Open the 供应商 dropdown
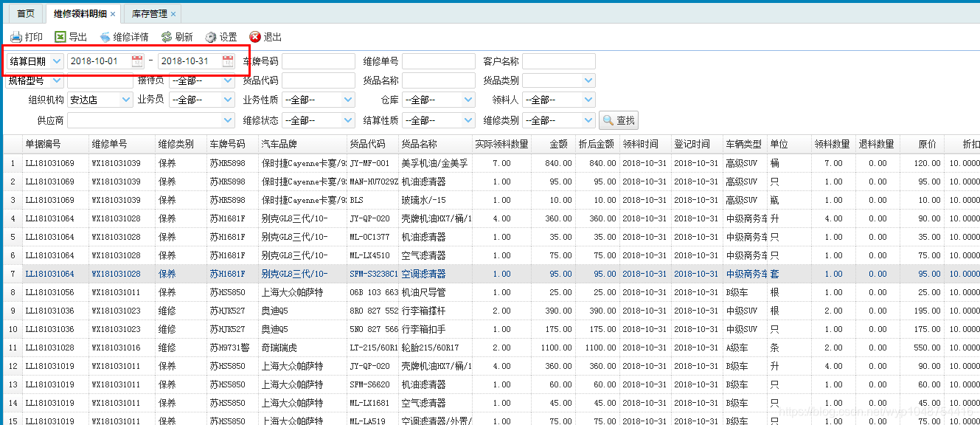Screen dimensions: 980x425 click(x=228, y=120)
